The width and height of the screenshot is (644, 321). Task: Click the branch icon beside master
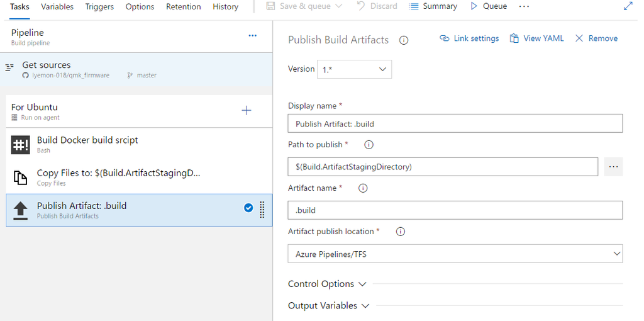[130, 76]
